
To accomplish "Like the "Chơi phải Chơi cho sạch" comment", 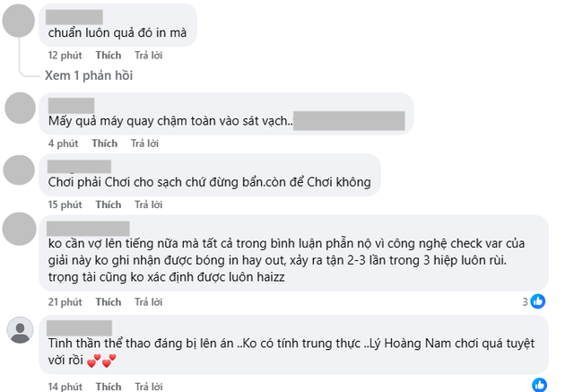I will pyautogui.click(x=109, y=205).
